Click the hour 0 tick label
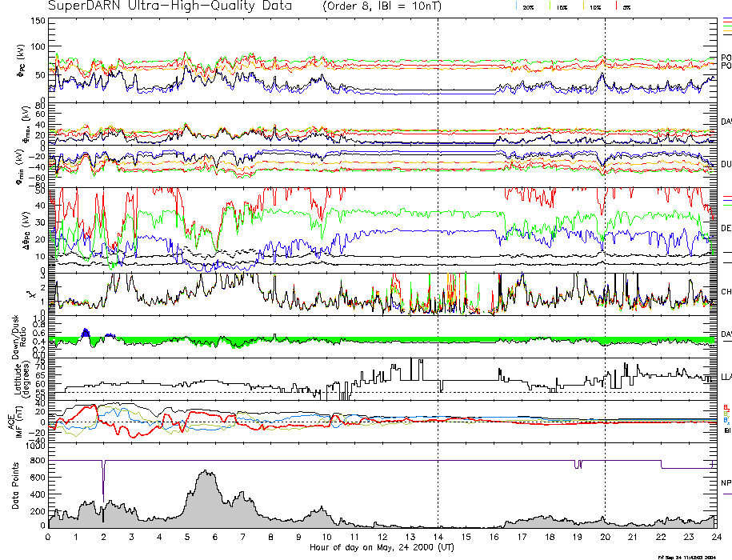This screenshot has height=560, width=732. pyautogui.click(x=49, y=537)
